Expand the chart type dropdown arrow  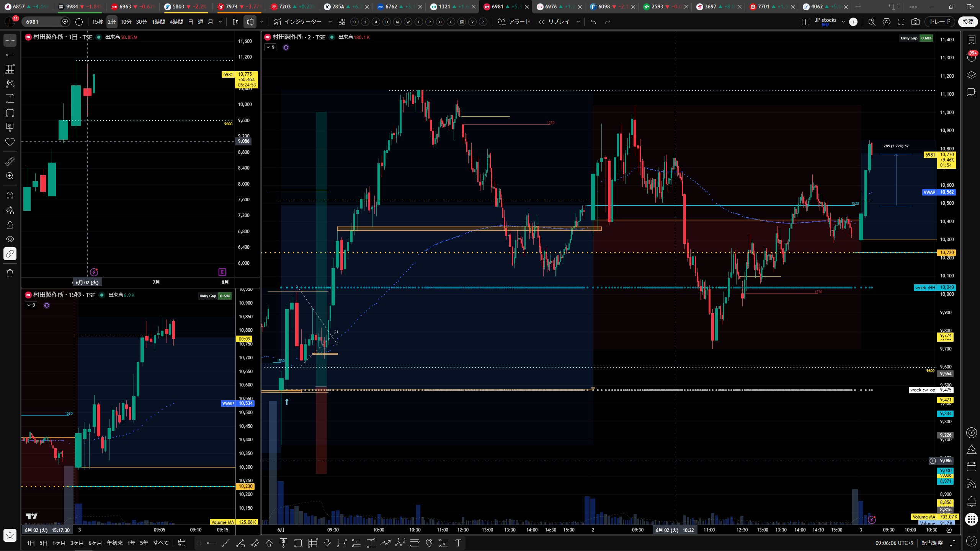(262, 22)
